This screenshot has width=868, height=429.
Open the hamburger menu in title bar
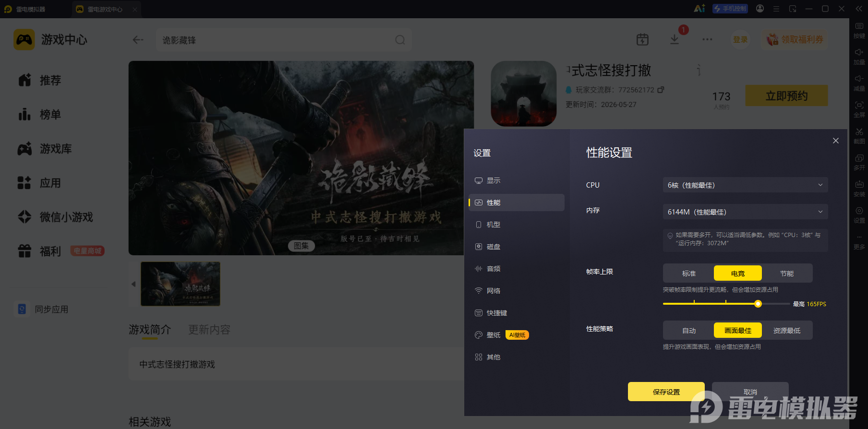(776, 9)
